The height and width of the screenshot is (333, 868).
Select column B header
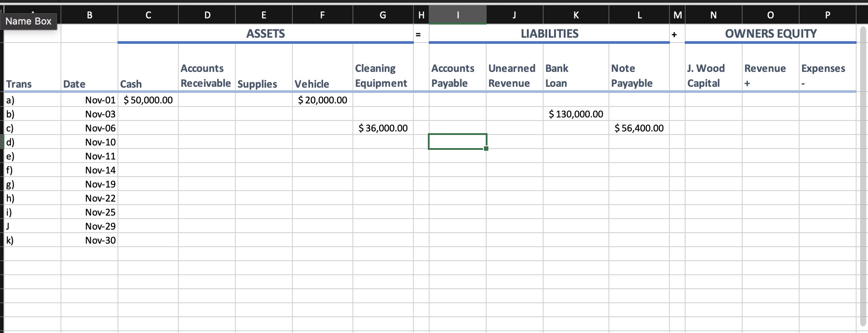tap(89, 15)
